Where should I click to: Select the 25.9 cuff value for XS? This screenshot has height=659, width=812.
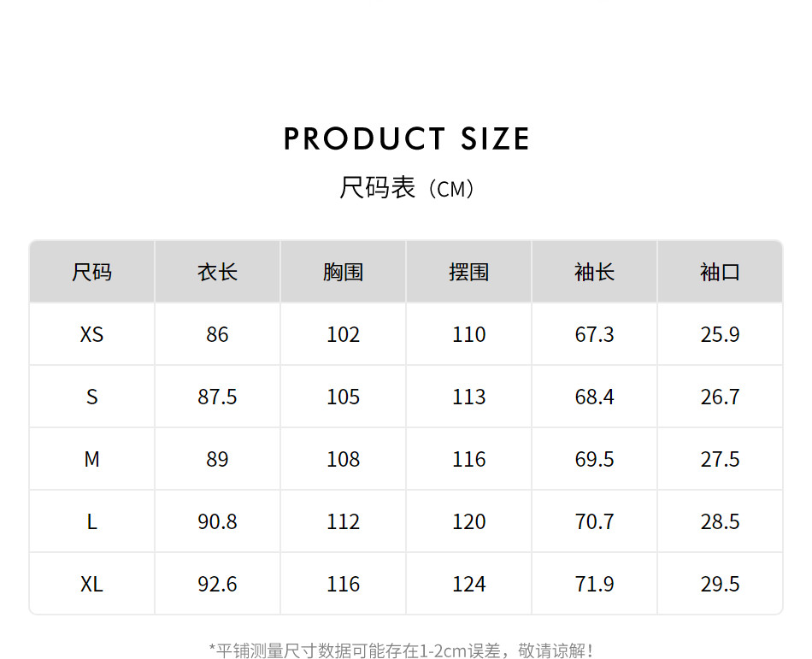point(721,334)
